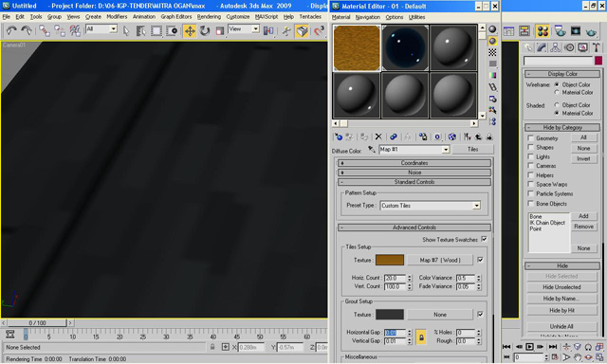Screen dimensions: 607x364
Task: Click the Hide by Name button
Action: pyautogui.click(x=561, y=299)
